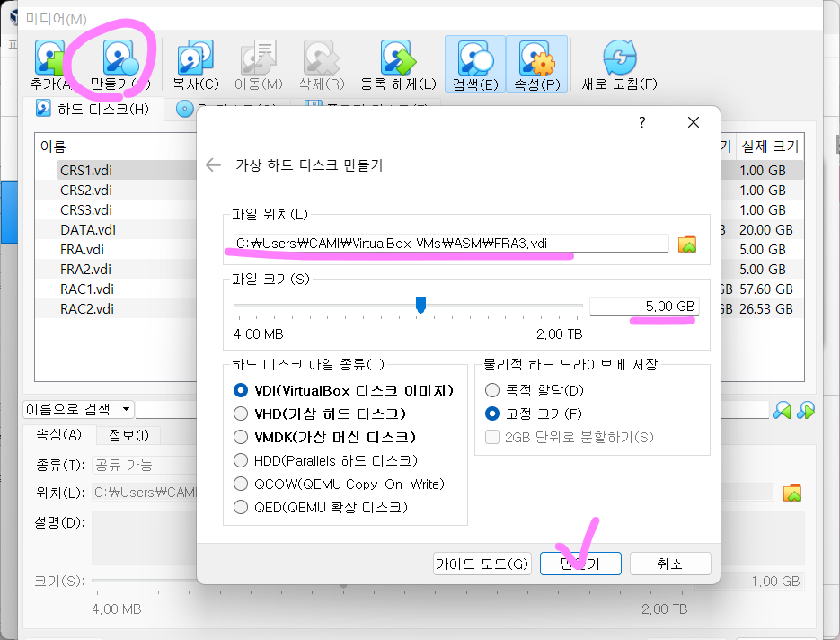Select VHD (가상 하드 디스크) radio button
The height and width of the screenshot is (640, 840).
click(241, 413)
